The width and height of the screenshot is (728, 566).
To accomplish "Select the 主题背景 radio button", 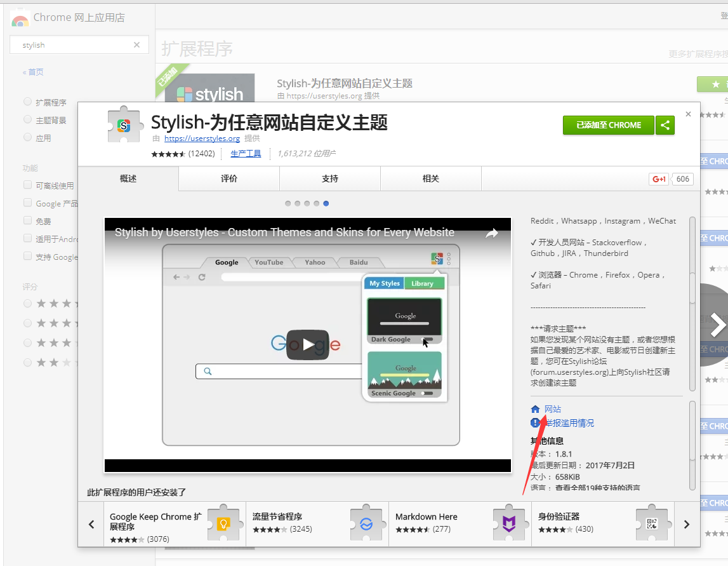I will 27,119.
